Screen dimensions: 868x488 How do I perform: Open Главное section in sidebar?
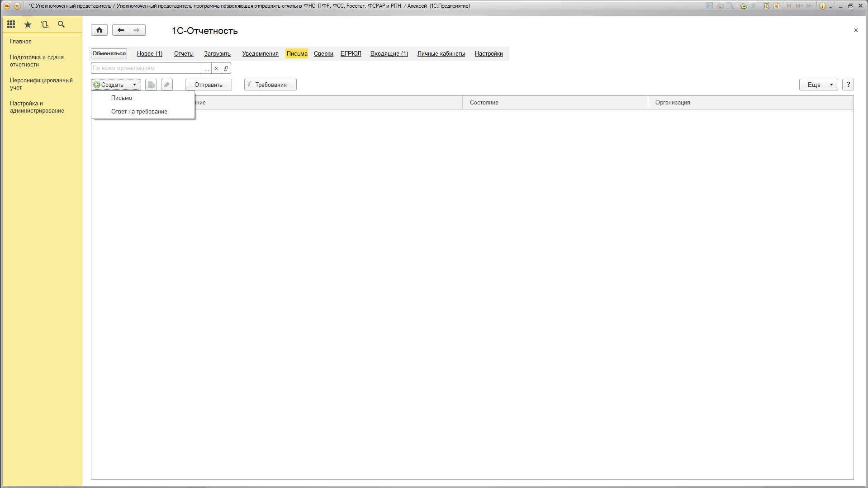(21, 42)
